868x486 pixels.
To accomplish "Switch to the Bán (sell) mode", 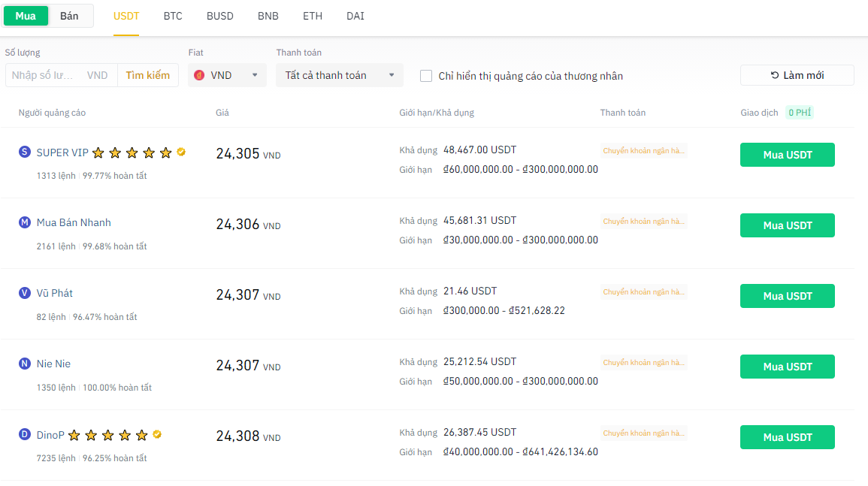I will click(69, 16).
